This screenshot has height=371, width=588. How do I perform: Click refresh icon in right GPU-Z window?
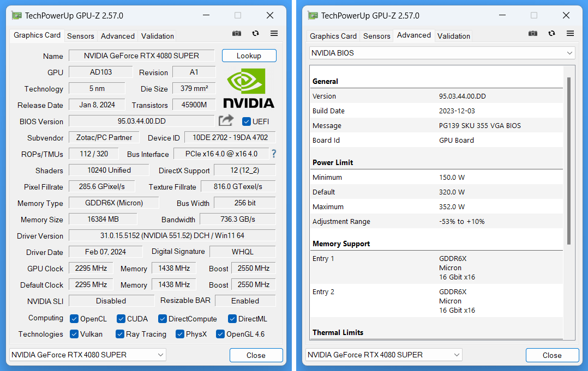551,33
